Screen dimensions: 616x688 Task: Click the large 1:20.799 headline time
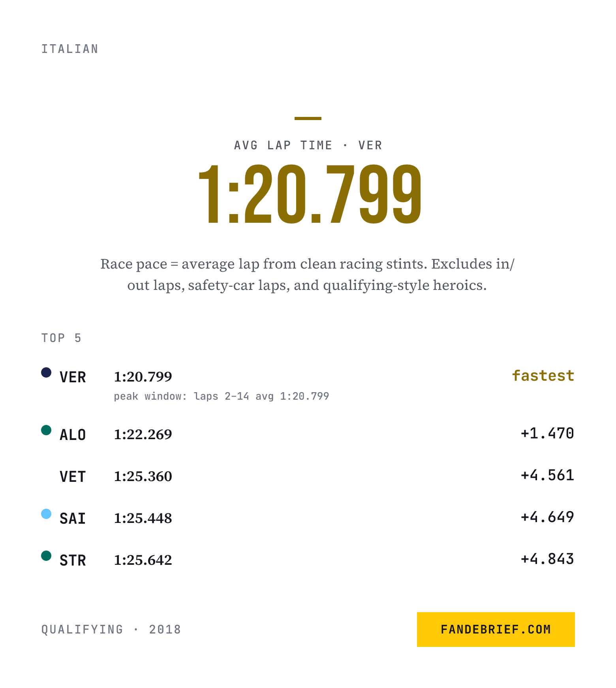pos(310,194)
